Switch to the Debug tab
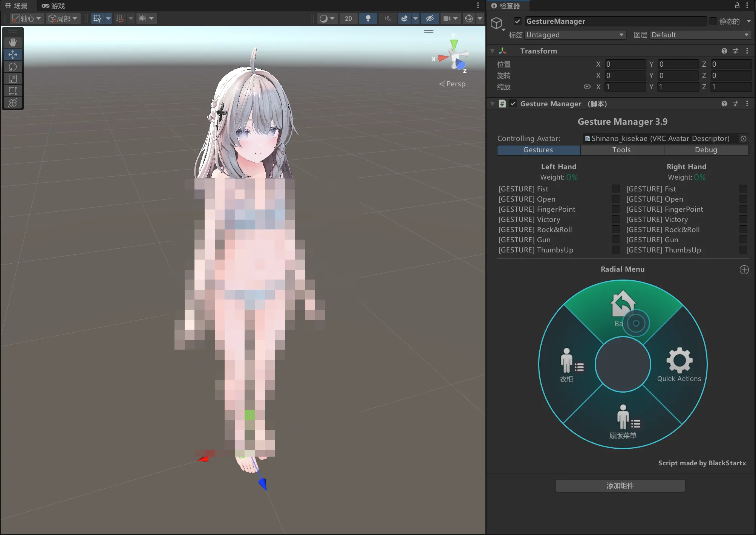 click(x=706, y=150)
